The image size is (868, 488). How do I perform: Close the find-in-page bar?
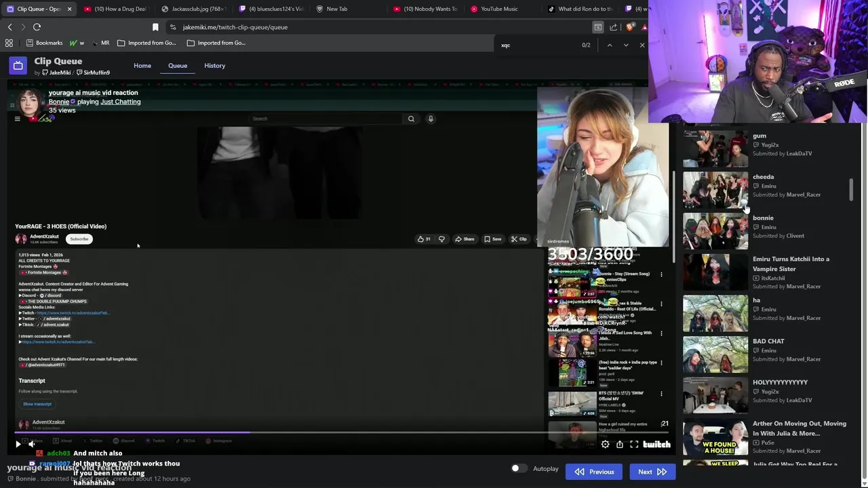(x=642, y=45)
